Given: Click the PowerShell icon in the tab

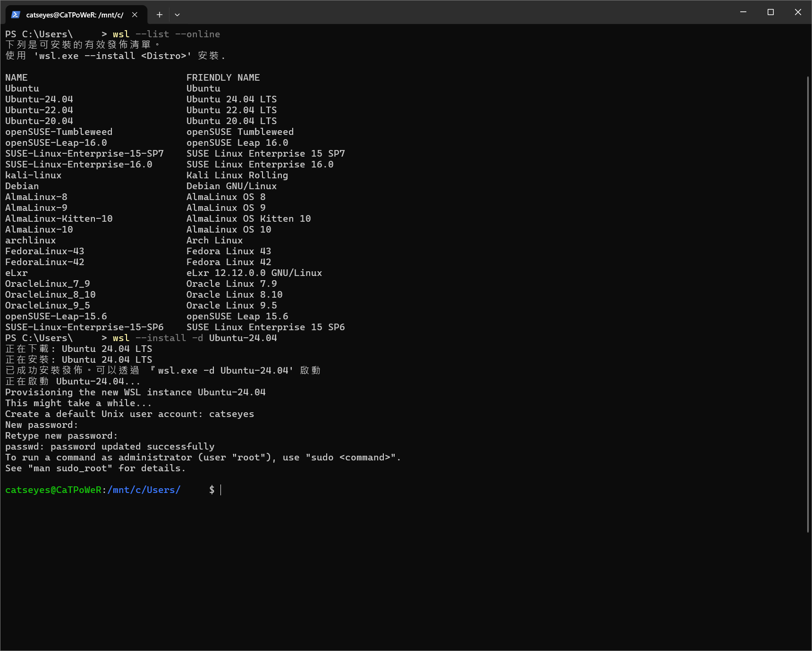Looking at the screenshot, I should [16, 15].
